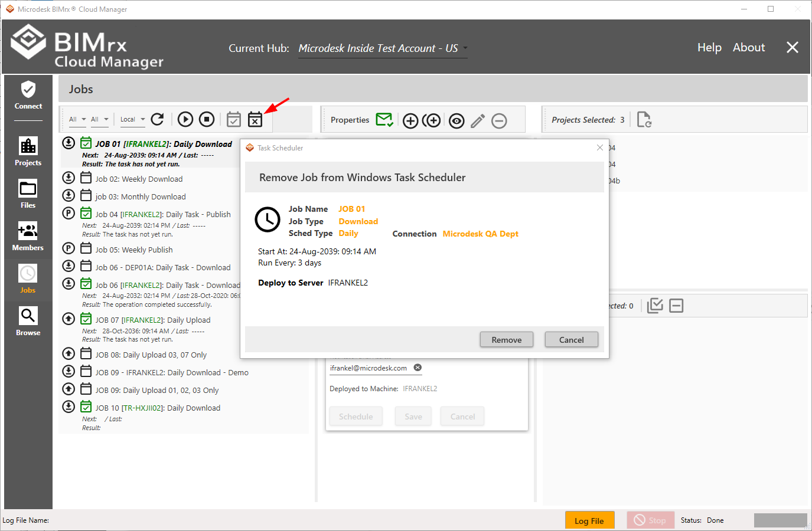
Task: Click the duplicate job double-circle plus icon
Action: [432, 121]
